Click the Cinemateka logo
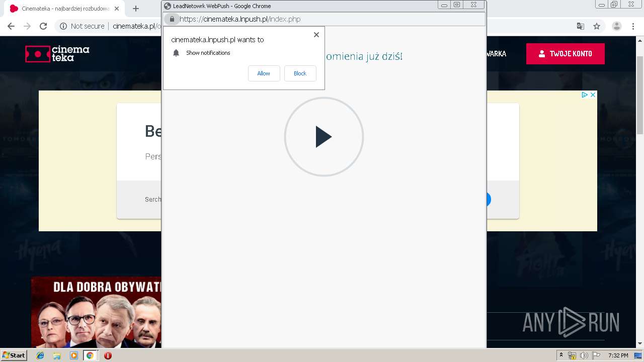644x362 pixels. coord(57,53)
